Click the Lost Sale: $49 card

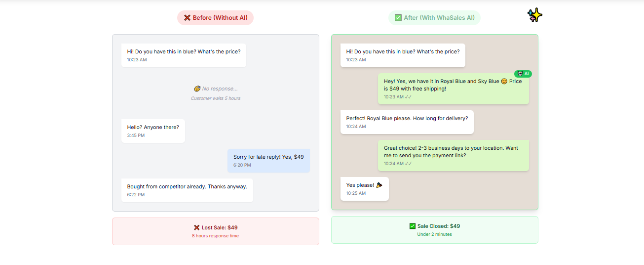[x=216, y=231]
